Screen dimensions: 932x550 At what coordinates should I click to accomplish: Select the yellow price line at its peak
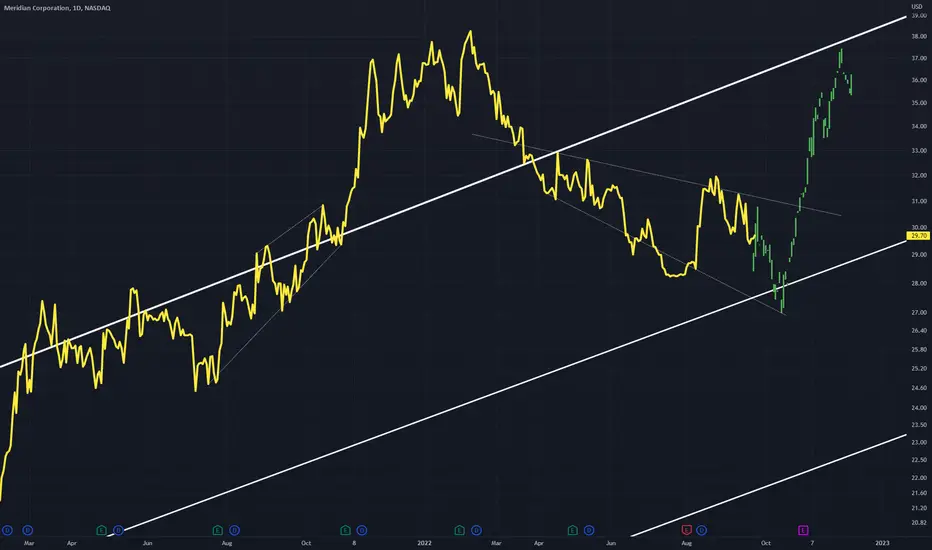tap(470, 32)
